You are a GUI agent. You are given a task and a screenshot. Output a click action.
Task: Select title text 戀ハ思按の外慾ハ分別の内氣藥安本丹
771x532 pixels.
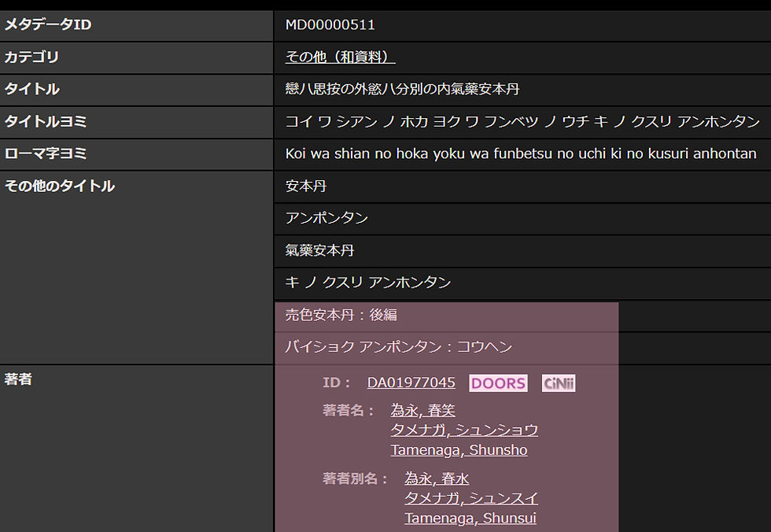(x=402, y=89)
